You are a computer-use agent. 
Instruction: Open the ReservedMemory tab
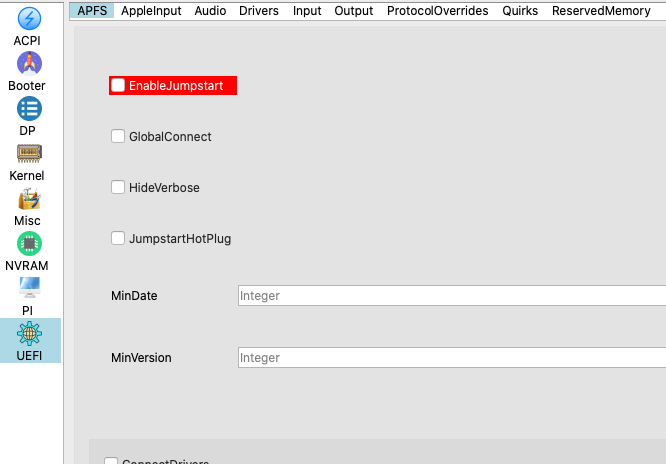pos(601,11)
